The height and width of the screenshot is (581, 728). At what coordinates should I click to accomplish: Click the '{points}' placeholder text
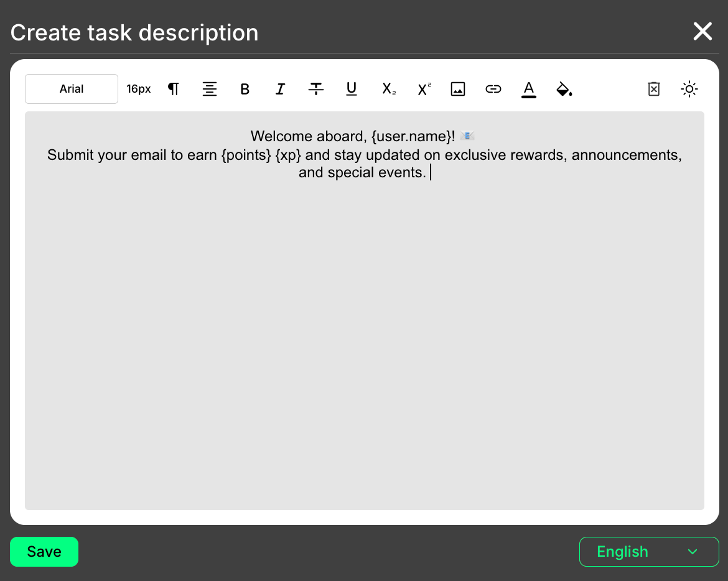[246, 155]
